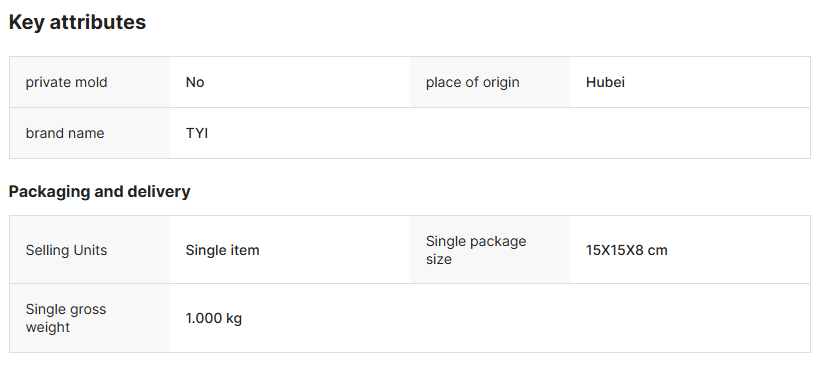Click the empty cell beside TYI

[610, 133]
